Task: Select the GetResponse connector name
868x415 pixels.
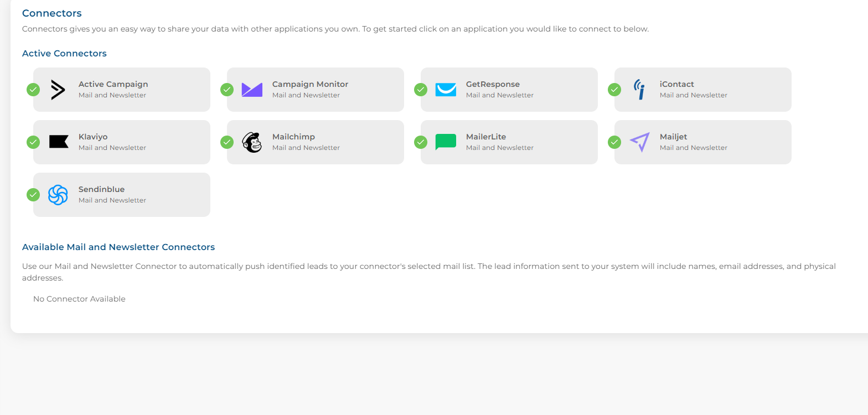Action: pyautogui.click(x=493, y=84)
